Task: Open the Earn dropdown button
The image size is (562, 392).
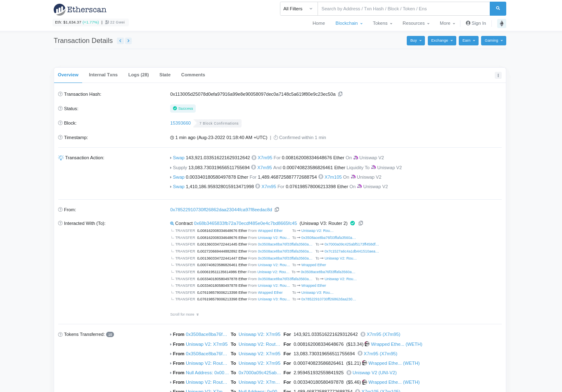Action: point(469,40)
